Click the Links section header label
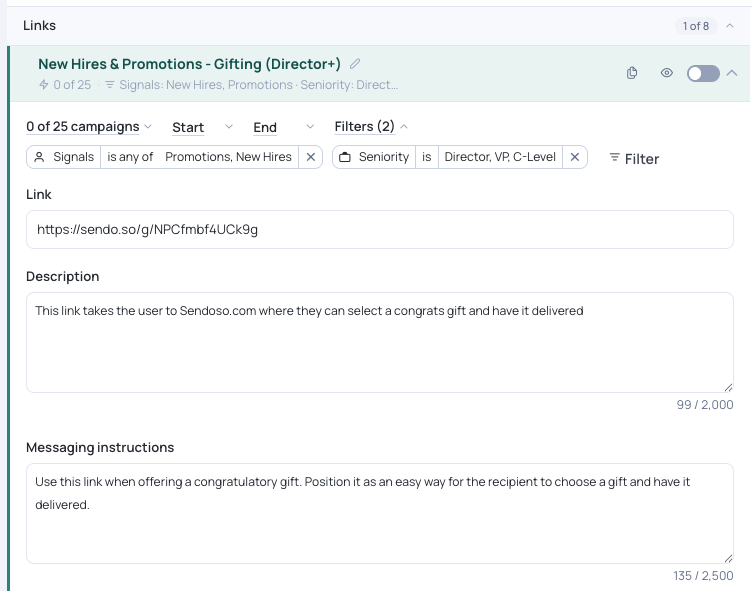The width and height of the screenshot is (752, 591). pos(39,25)
